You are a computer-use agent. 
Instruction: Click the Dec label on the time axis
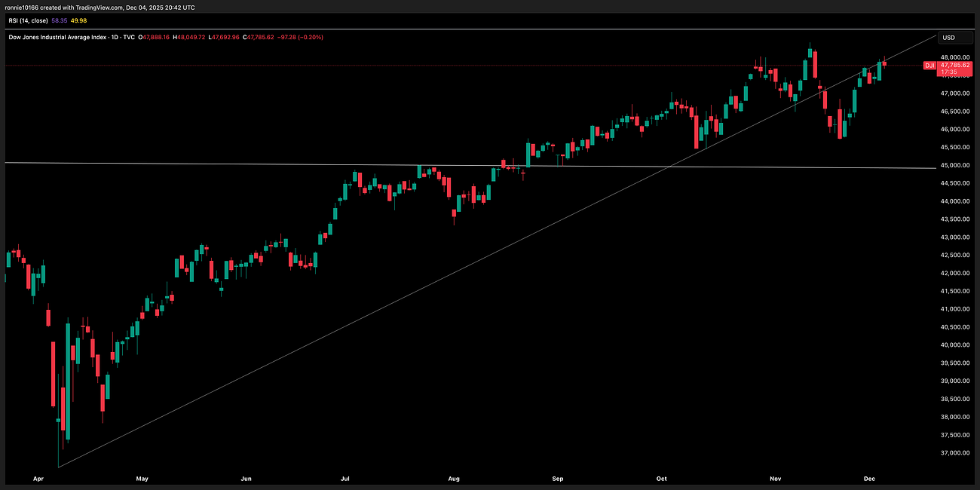[x=869, y=478]
